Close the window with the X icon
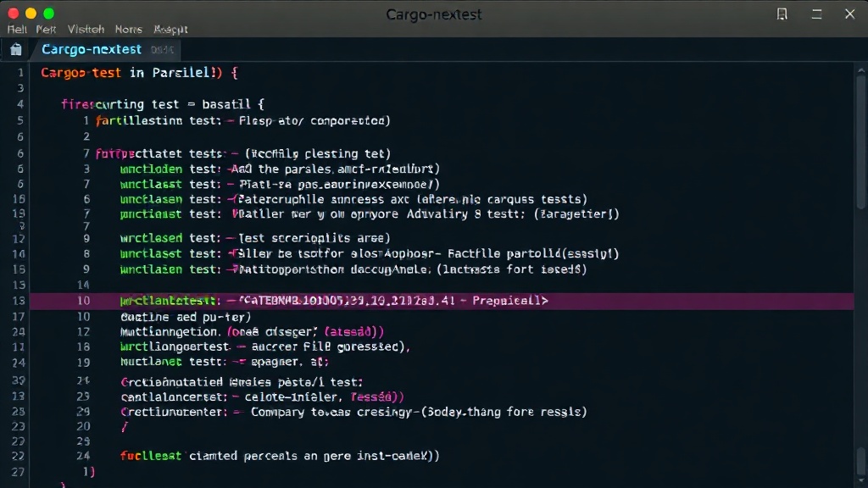 pos(849,14)
